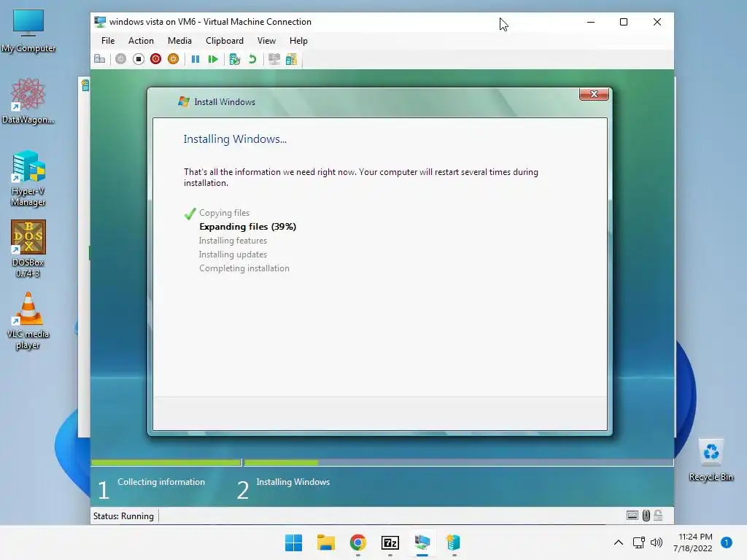Open the Action menu
Viewport: 747px width, 560px height.
point(141,41)
